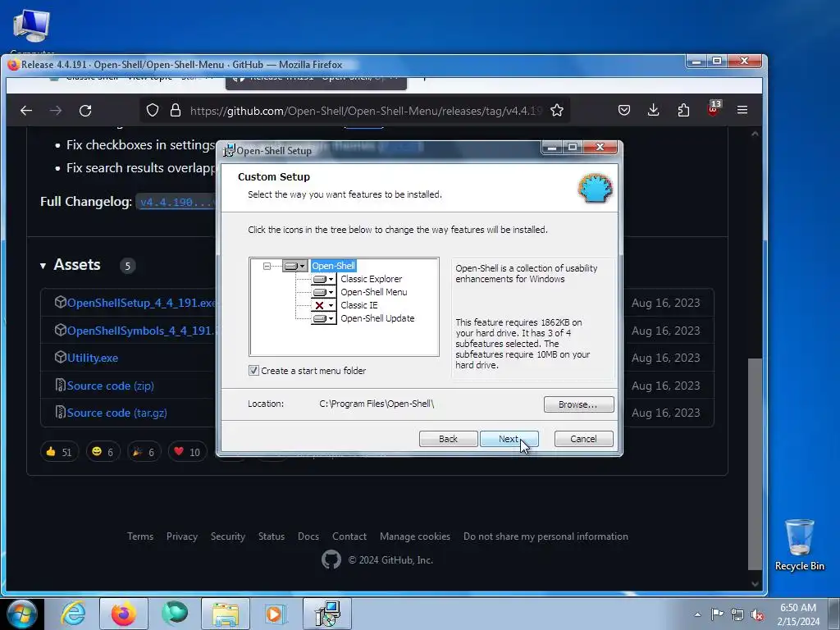This screenshot has width=840, height=630.
Task: Collapse the Open-Shell feature tree node
Action: point(267,266)
